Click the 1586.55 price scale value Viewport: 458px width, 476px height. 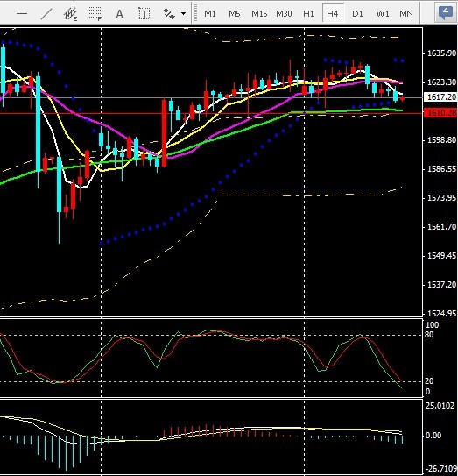coord(441,169)
